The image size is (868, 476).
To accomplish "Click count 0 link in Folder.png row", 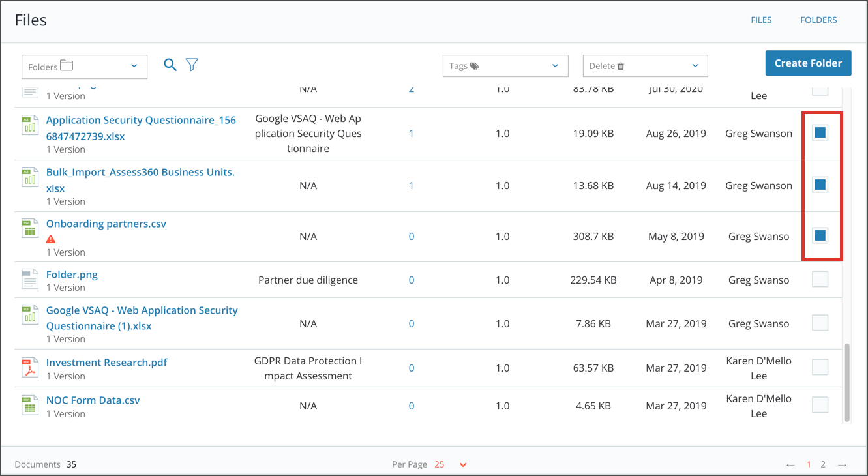I will click(x=412, y=280).
